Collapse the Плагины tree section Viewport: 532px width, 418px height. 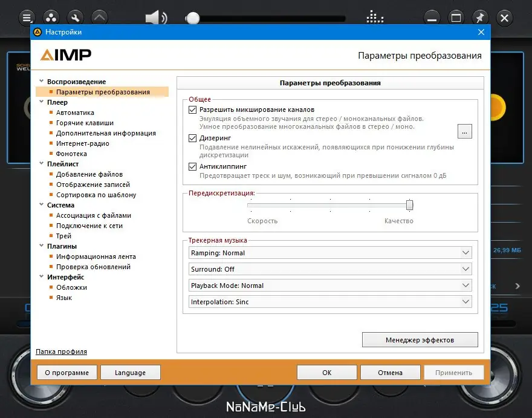(41, 246)
